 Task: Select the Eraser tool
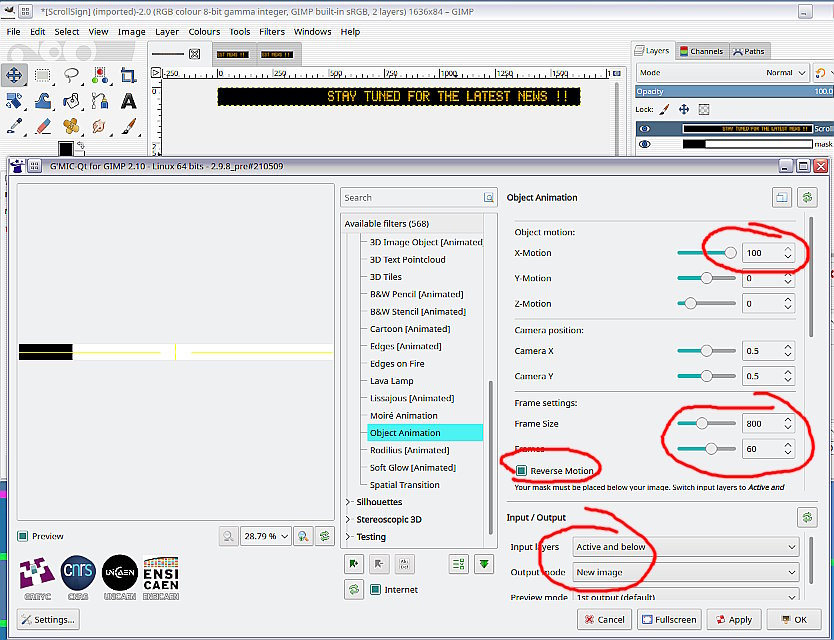click(43, 127)
